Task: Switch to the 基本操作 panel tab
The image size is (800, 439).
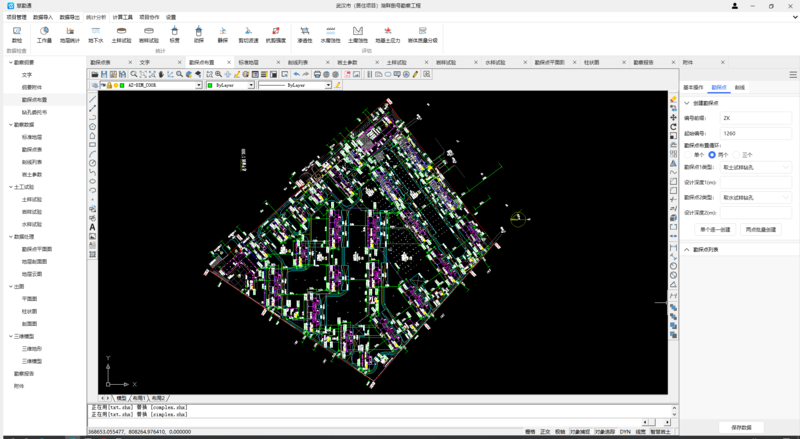Action: [x=693, y=87]
